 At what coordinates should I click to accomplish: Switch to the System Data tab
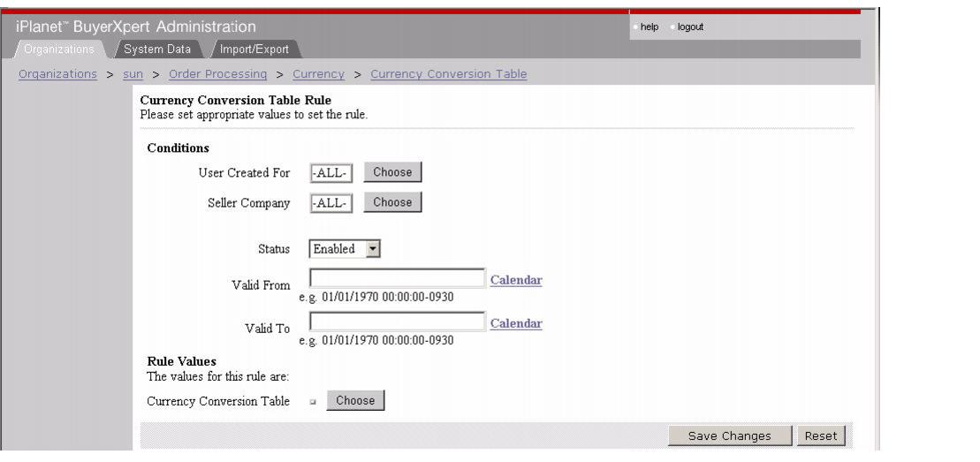pyautogui.click(x=157, y=49)
